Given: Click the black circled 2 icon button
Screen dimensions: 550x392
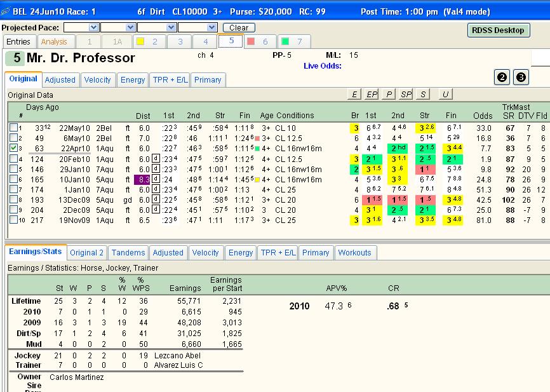Looking at the screenshot, I should (502, 78).
